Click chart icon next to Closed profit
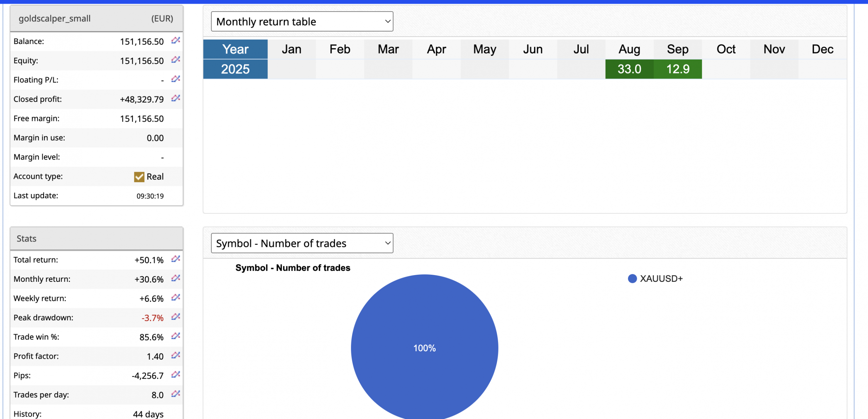The image size is (868, 419). 175,98
